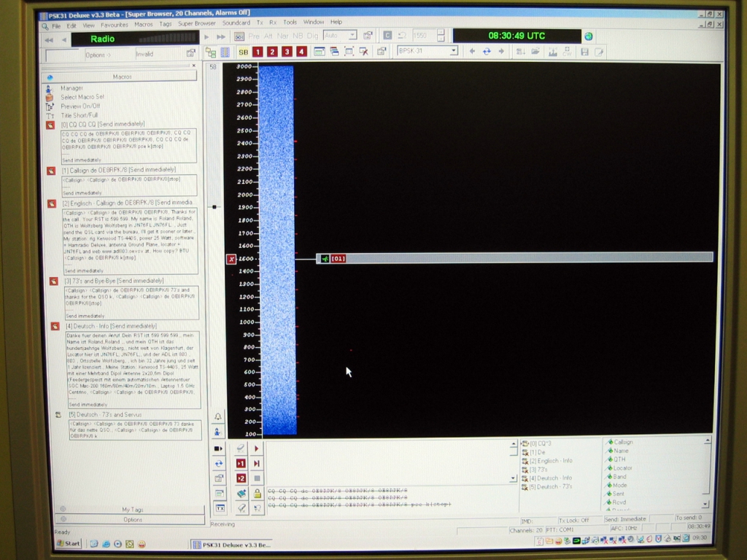This screenshot has width=747, height=560.
Task: Run the [0] CQ CQ CQ macro icon
Action: [50, 125]
